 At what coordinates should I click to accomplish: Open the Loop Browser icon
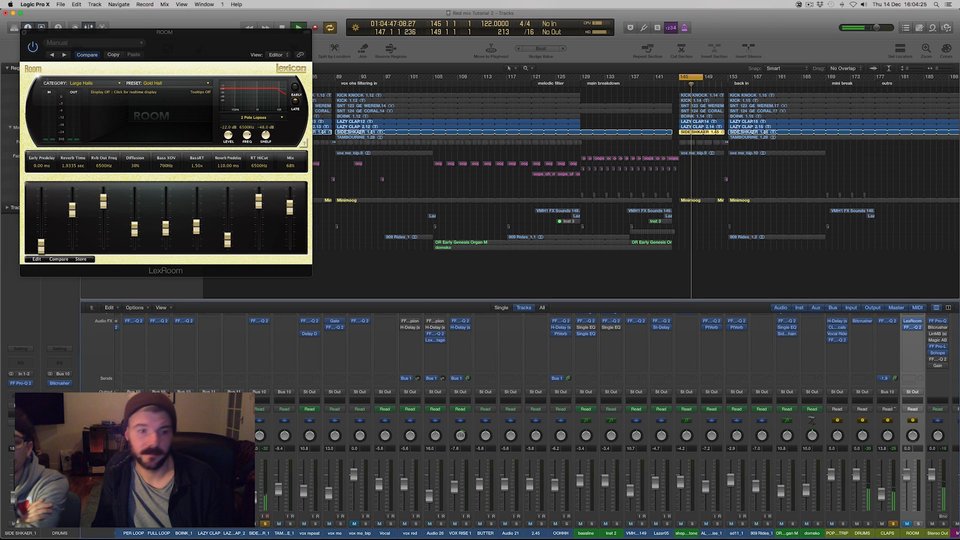click(932, 28)
